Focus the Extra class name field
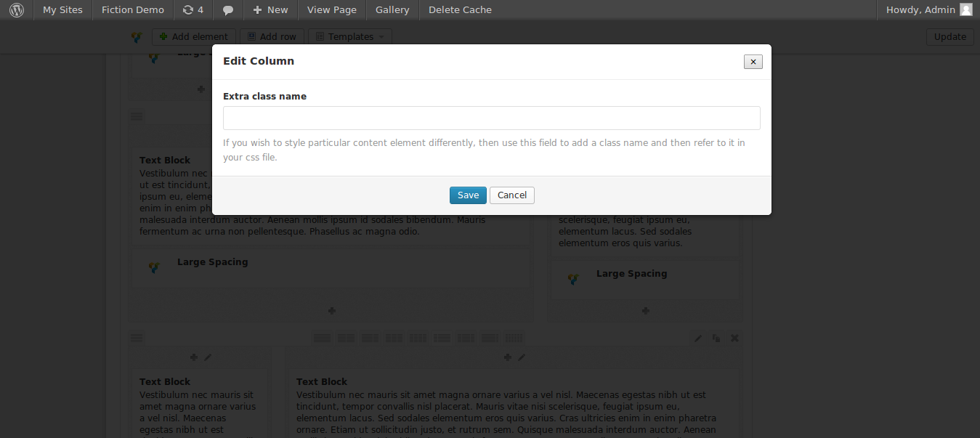This screenshot has width=980, height=438. pyautogui.click(x=492, y=118)
